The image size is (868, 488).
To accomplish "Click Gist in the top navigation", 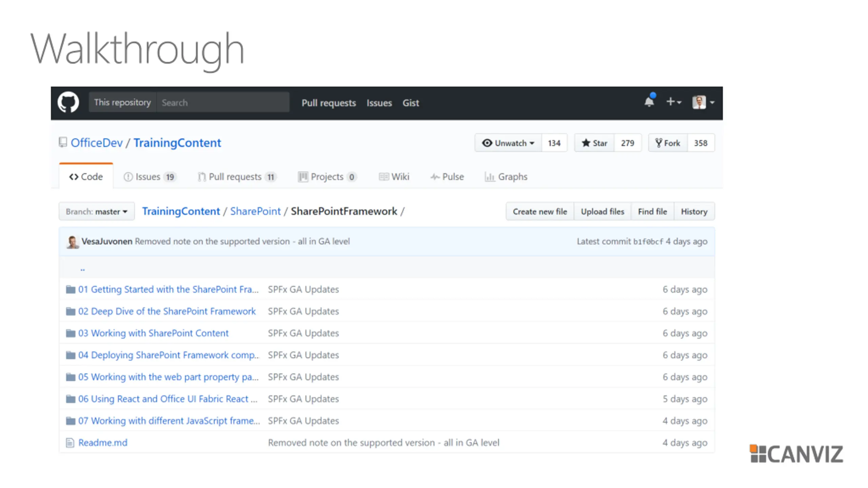I will click(x=411, y=103).
